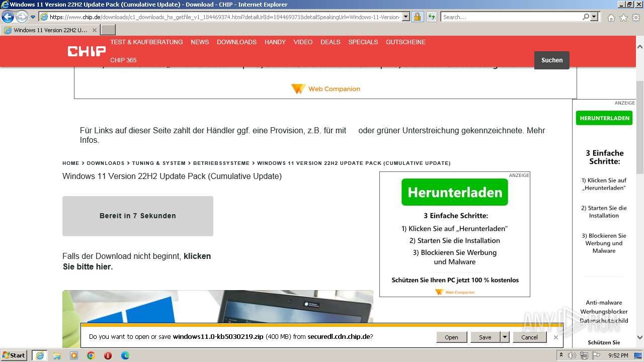Open the address bar autocomplete dropdown arrow
Screen dimensions: 644x362
pyautogui.click(x=406, y=17)
